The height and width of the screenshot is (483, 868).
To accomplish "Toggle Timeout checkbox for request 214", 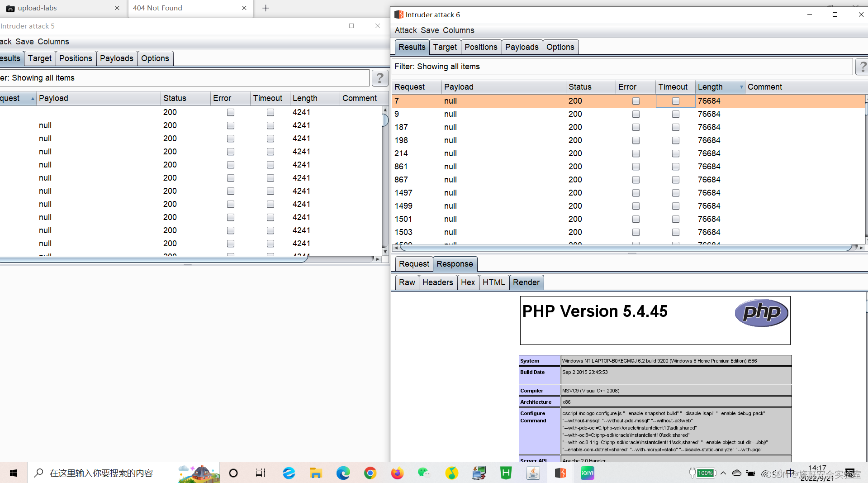I will click(676, 153).
